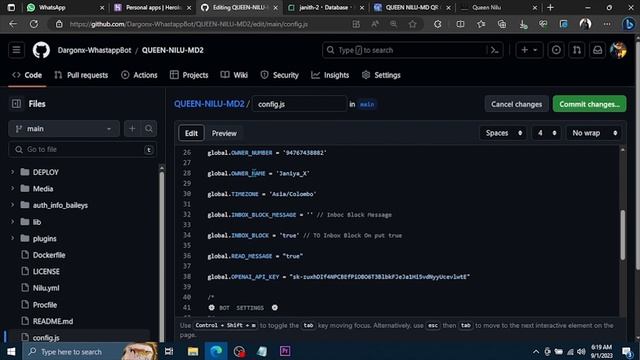
Task: Click the code editor vertical scrollbar
Action: point(622,235)
